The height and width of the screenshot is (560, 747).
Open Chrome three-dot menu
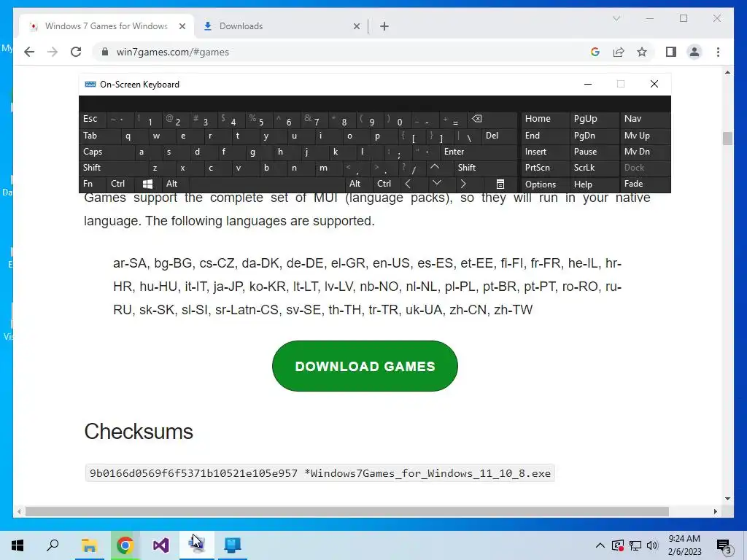coord(718,52)
